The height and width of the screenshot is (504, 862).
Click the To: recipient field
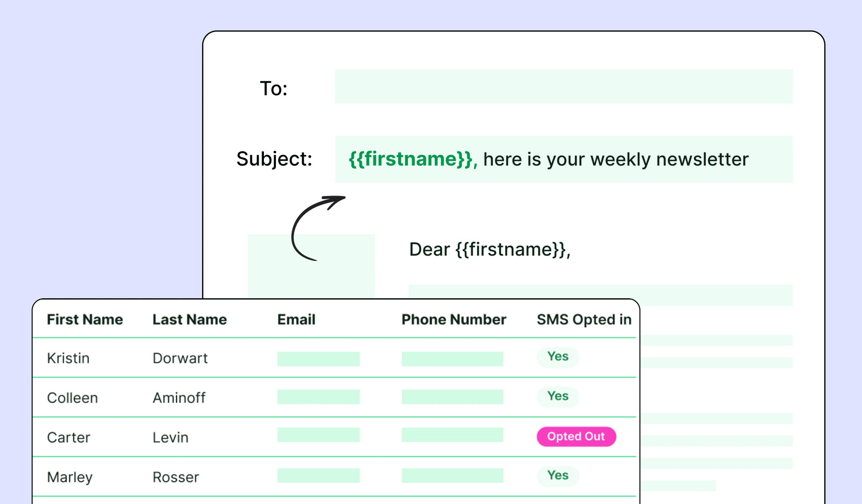(x=564, y=86)
